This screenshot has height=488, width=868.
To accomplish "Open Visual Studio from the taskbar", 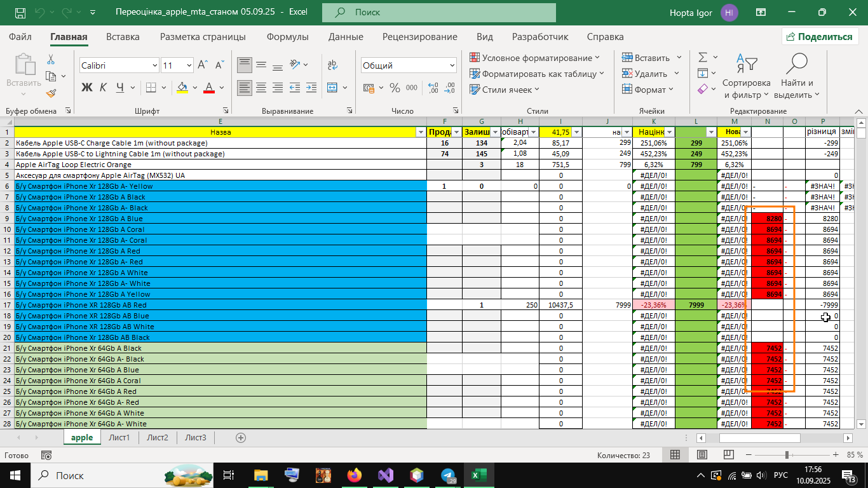I will (x=385, y=475).
